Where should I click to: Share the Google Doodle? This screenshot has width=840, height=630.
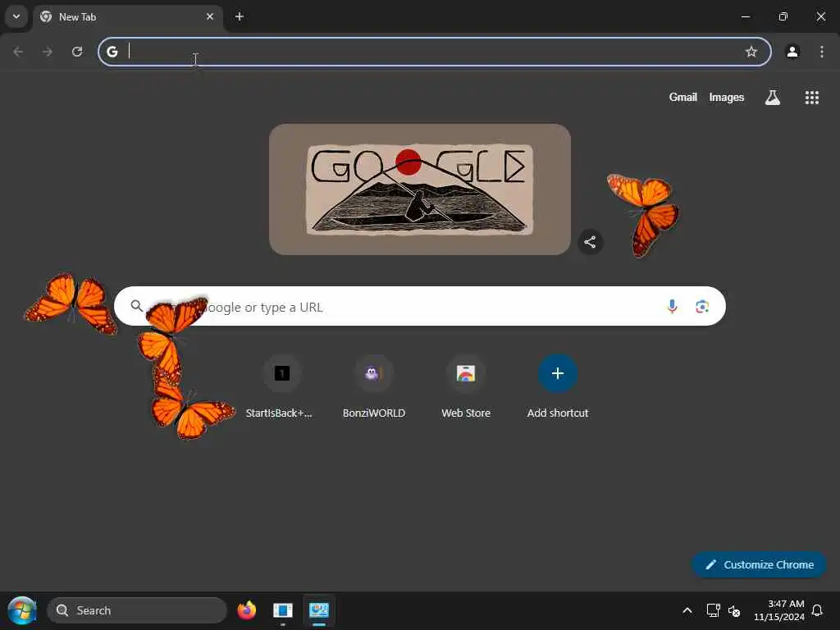click(590, 242)
